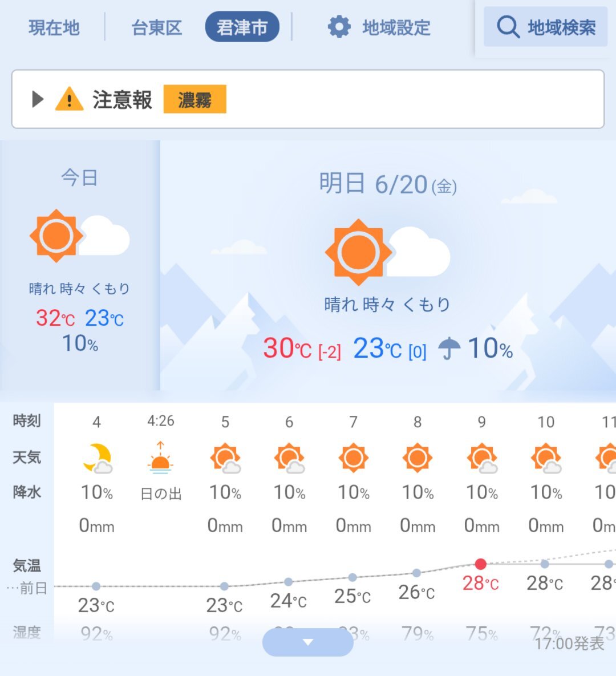
Task: Open the 明日 6/20 forecast heading
Action: [x=388, y=184]
